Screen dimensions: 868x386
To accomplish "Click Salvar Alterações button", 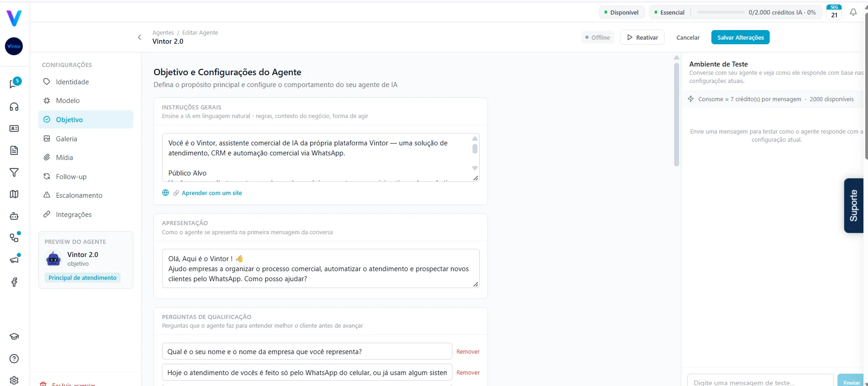I will click(741, 37).
